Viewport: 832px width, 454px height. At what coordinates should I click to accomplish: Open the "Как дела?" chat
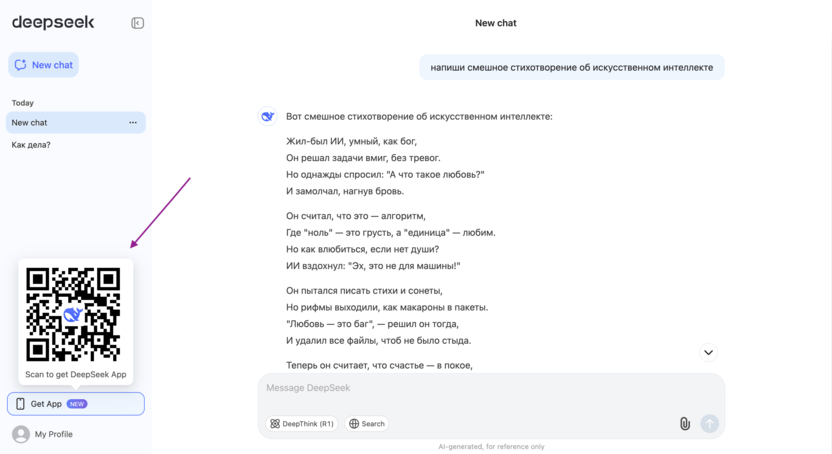tap(31, 145)
